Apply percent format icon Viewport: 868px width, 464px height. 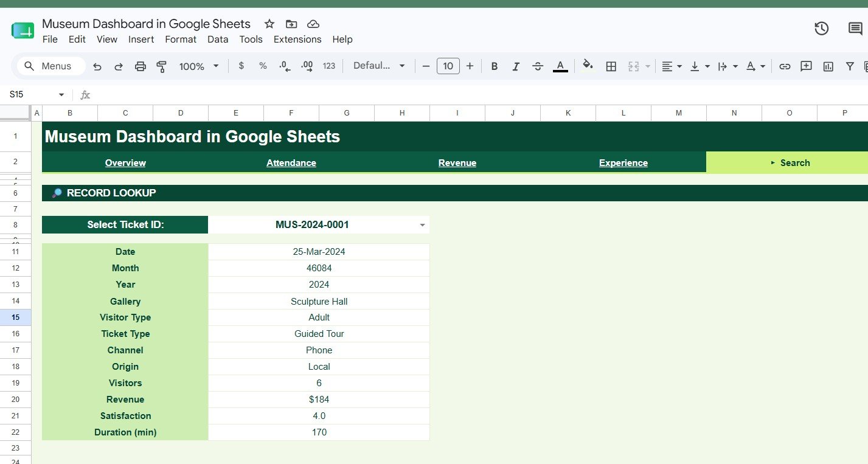(263, 66)
